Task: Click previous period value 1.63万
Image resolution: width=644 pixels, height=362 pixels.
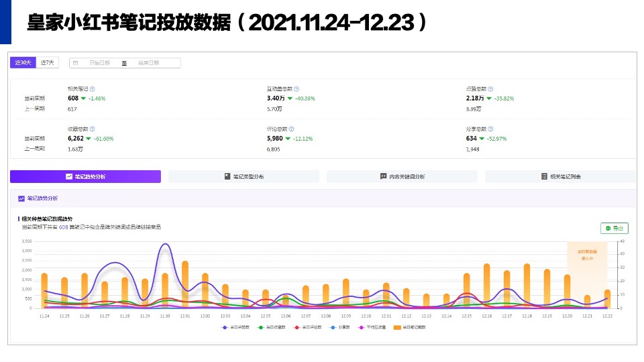Action: 75,149
